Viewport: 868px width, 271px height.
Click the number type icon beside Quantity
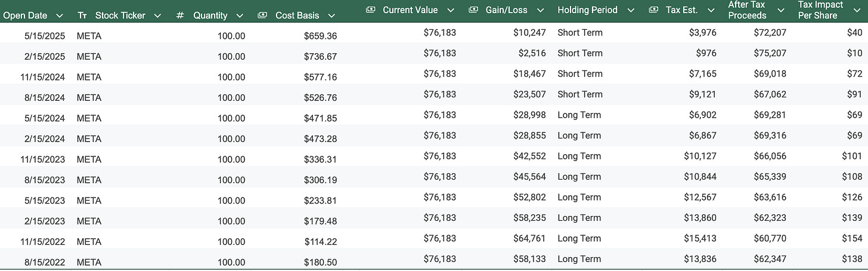pyautogui.click(x=180, y=16)
